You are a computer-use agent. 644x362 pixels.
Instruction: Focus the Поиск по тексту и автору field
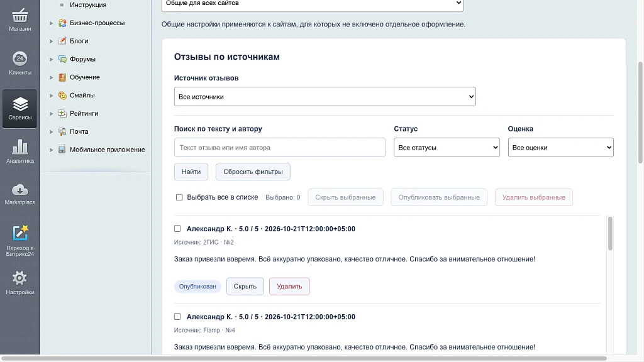click(x=280, y=147)
